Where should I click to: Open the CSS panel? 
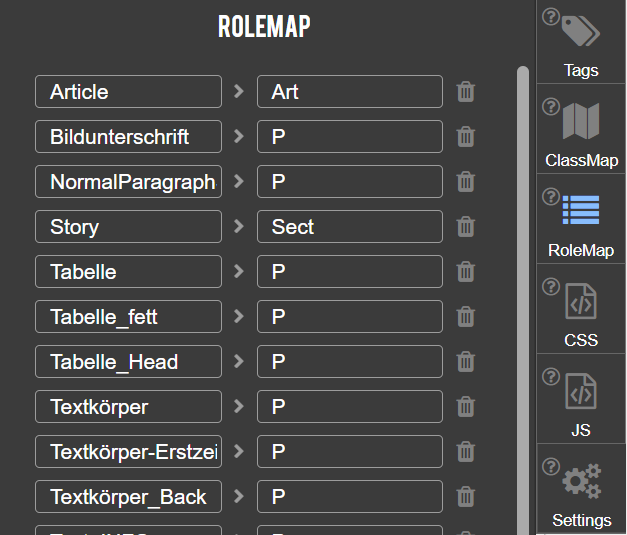[581, 313]
